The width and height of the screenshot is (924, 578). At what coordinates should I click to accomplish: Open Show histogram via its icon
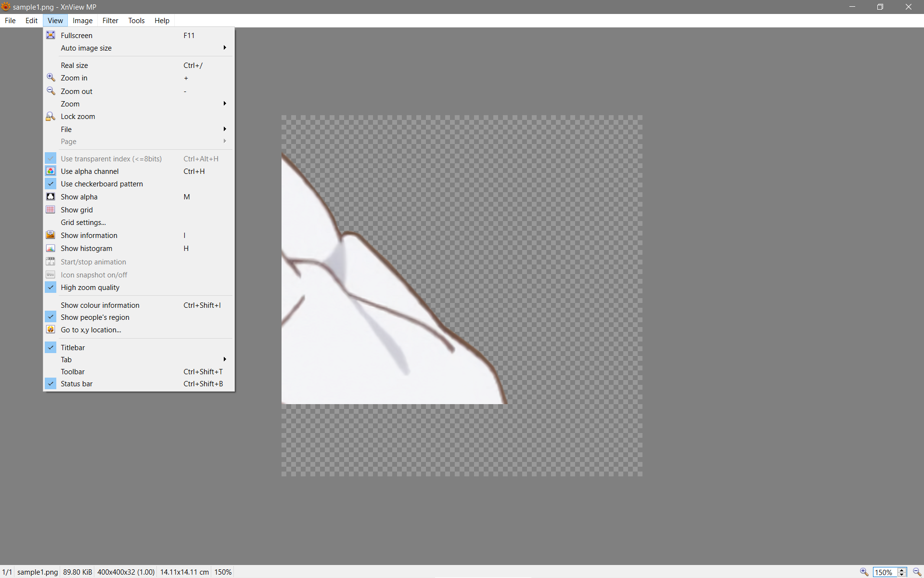(x=51, y=248)
